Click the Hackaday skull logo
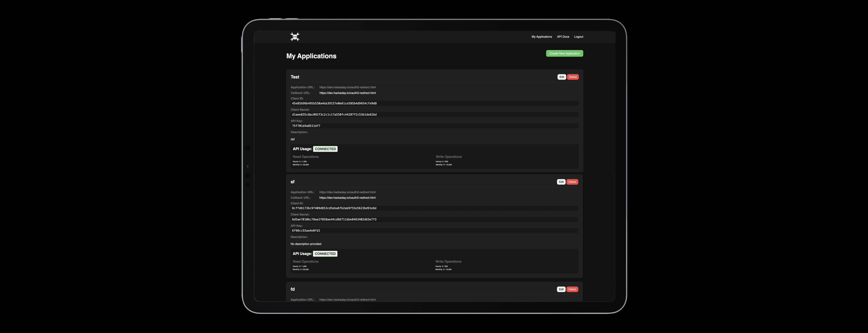The width and height of the screenshot is (868, 333). [295, 37]
